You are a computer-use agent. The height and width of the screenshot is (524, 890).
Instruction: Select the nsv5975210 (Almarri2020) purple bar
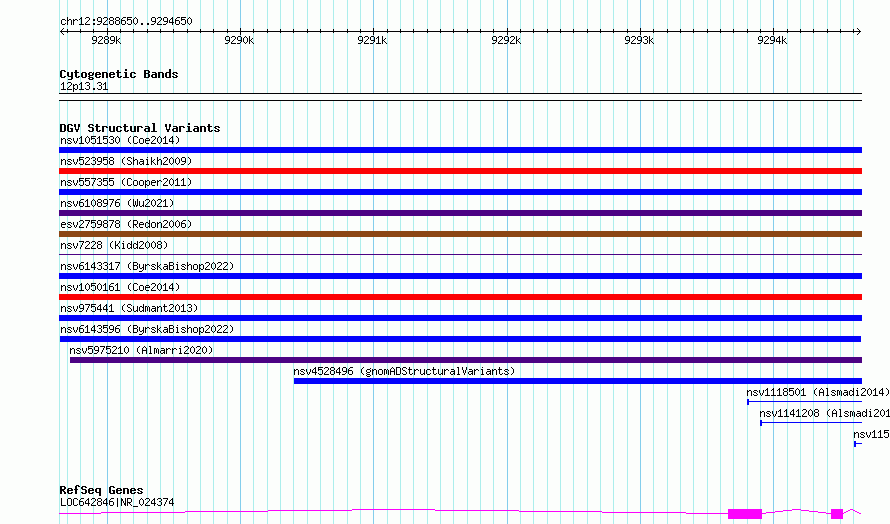(466, 360)
